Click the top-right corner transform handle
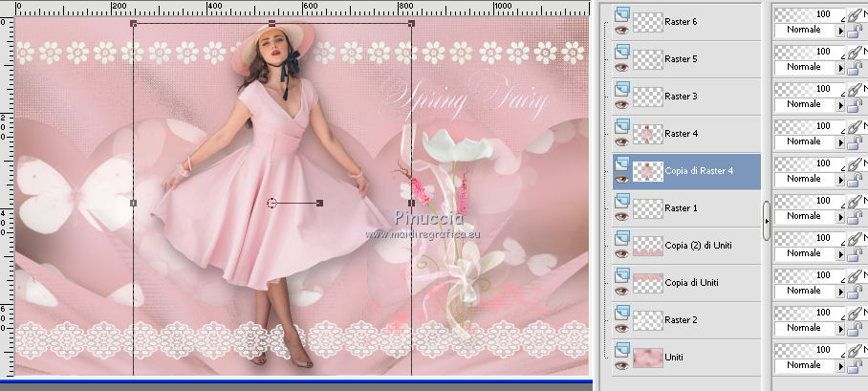 point(411,23)
